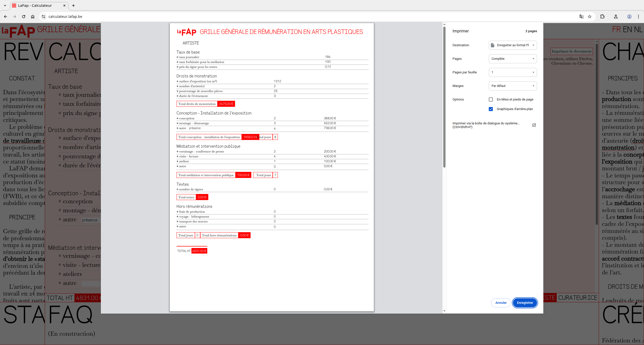The height and width of the screenshot is (345, 644).
Task: Open system print dialog external-link icon
Action: point(534,125)
